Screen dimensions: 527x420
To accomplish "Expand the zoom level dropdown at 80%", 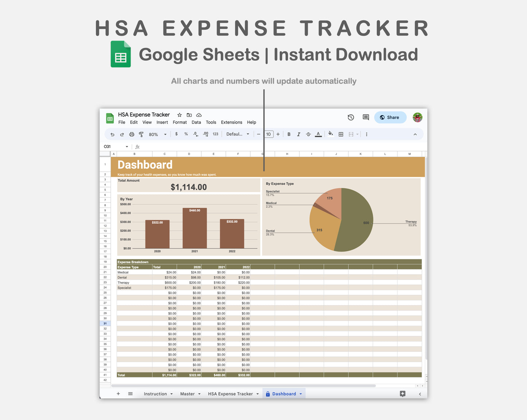I will [156, 134].
